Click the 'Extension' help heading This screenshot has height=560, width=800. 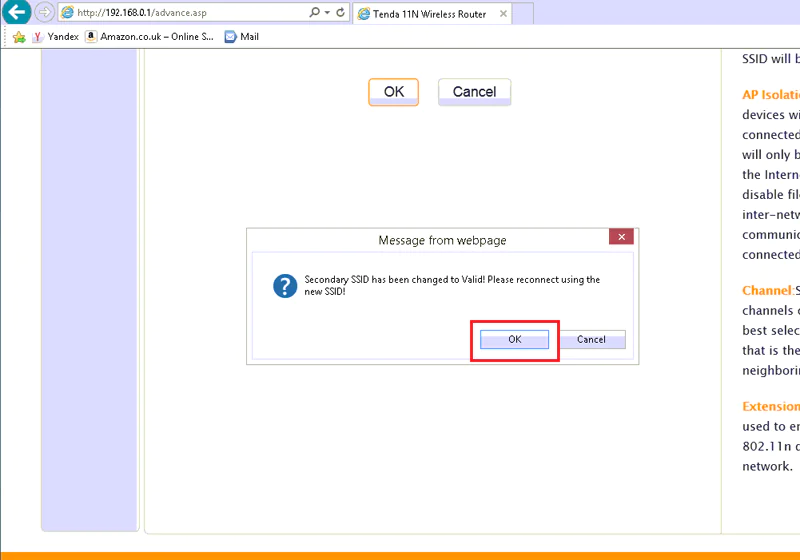click(x=770, y=406)
